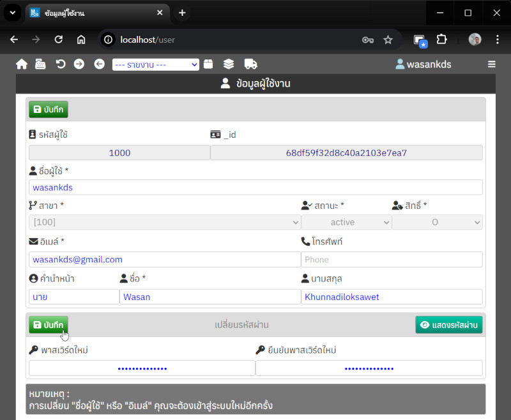Click the delivery truck icon

pyautogui.click(x=251, y=64)
